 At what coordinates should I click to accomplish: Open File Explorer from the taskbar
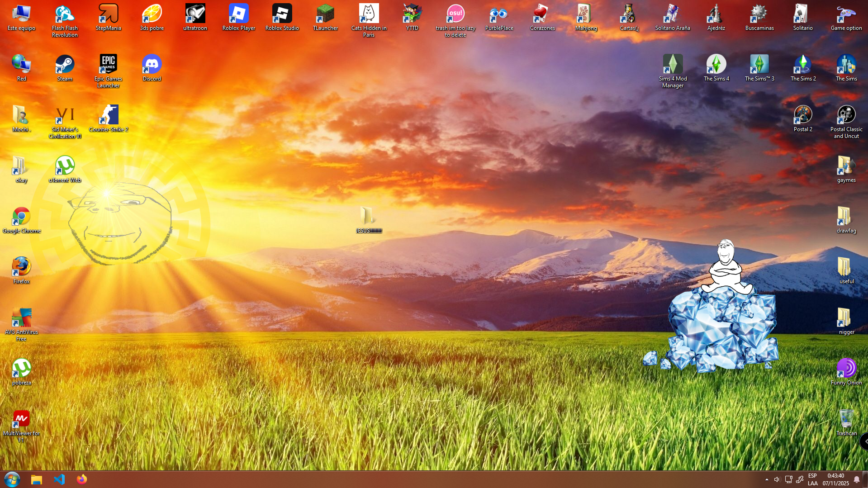(37, 479)
